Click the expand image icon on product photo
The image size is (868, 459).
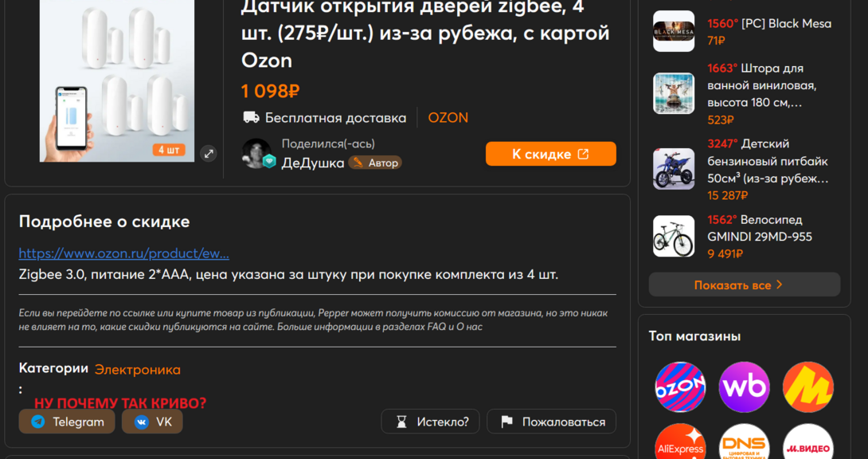coord(208,154)
